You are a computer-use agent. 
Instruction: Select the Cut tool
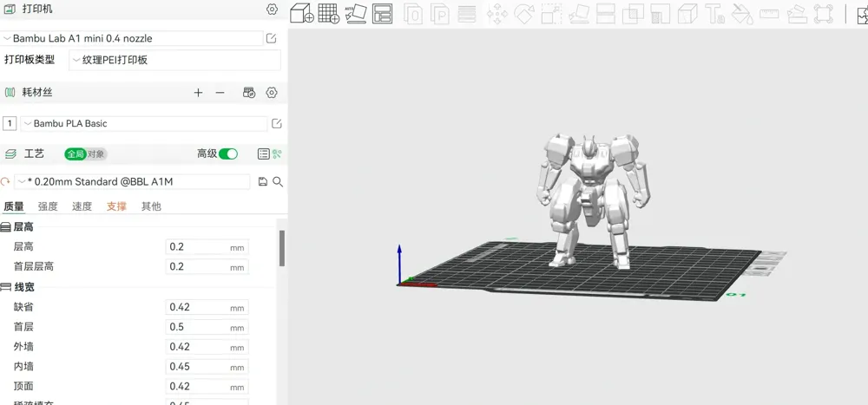point(606,14)
